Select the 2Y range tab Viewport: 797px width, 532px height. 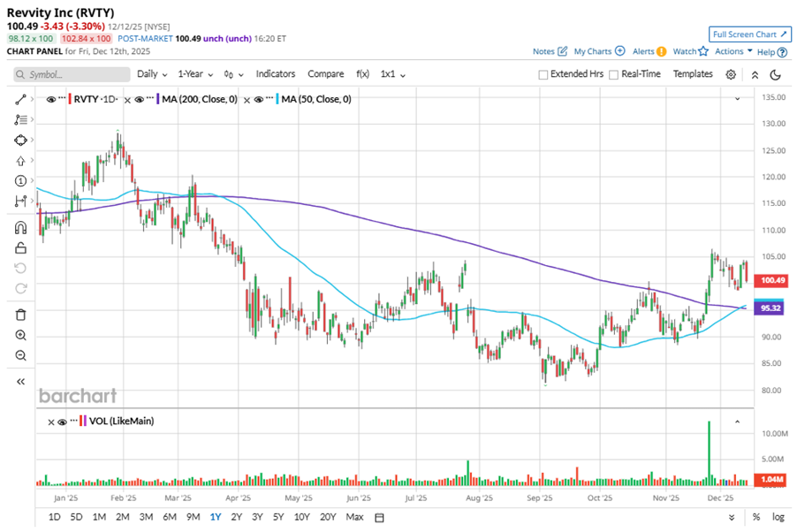point(236,517)
